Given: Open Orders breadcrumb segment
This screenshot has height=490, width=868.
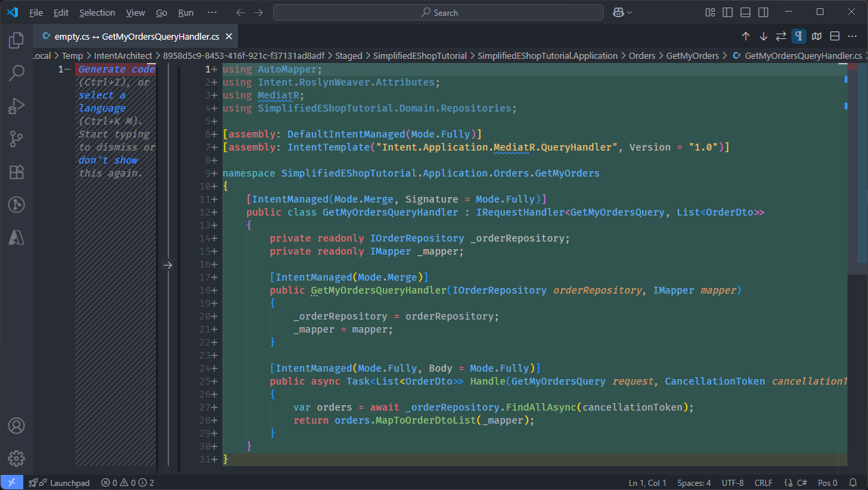Looking at the screenshot, I should 642,56.
